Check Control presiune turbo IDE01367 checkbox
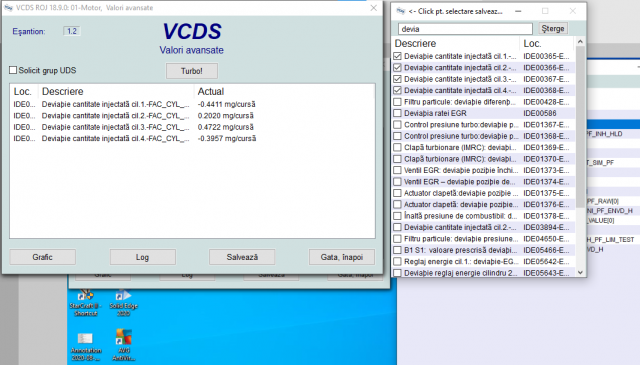 click(x=397, y=125)
